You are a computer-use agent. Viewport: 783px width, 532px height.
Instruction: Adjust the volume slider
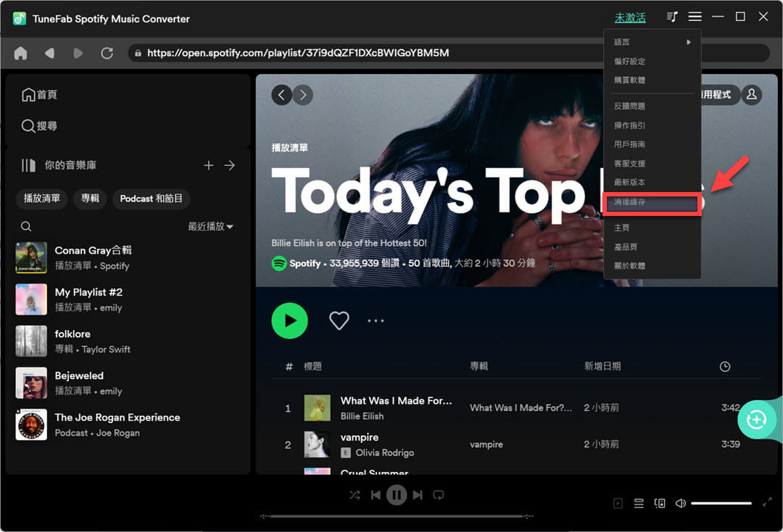pos(721,504)
